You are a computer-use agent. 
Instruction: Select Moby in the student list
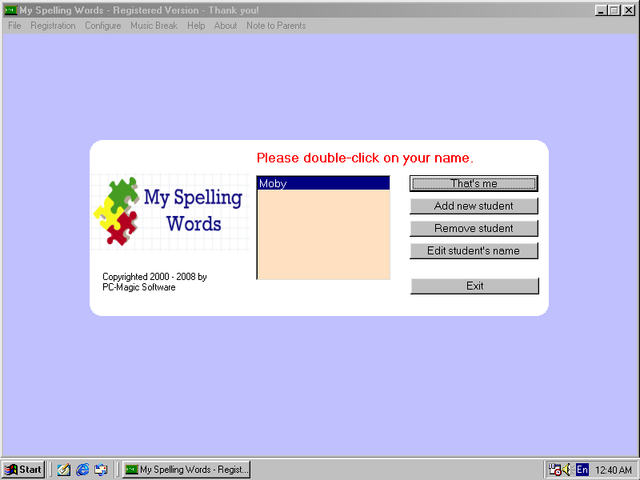[x=323, y=183]
